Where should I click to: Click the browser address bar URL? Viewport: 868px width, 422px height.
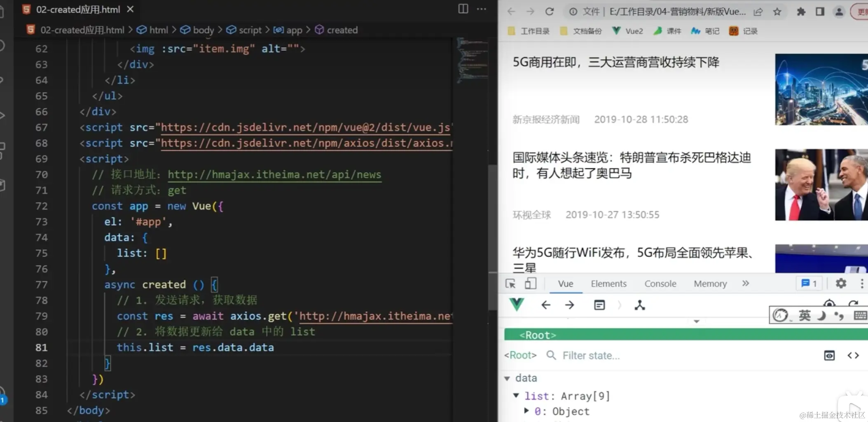click(x=677, y=12)
